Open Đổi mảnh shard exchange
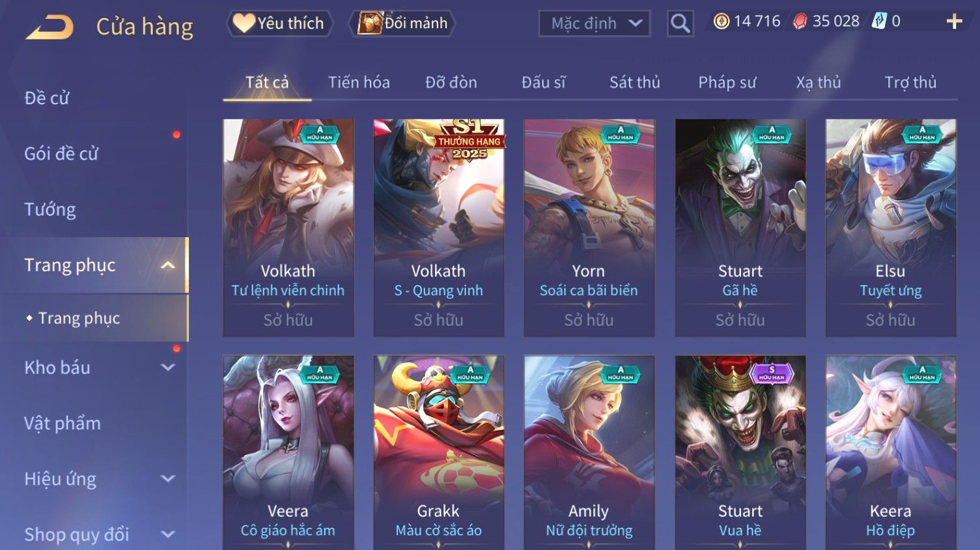The width and height of the screenshot is (980, 550). coord(402,23)
